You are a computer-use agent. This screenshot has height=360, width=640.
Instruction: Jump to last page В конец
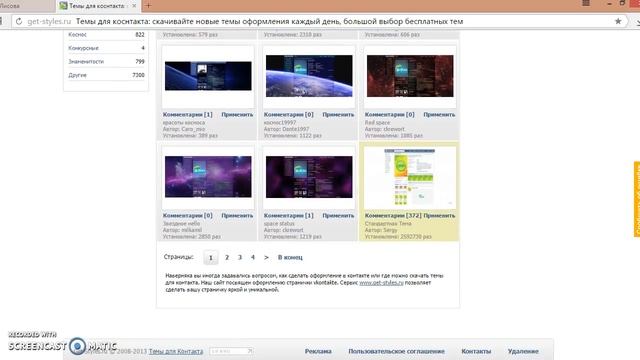(x=290, y=258)
